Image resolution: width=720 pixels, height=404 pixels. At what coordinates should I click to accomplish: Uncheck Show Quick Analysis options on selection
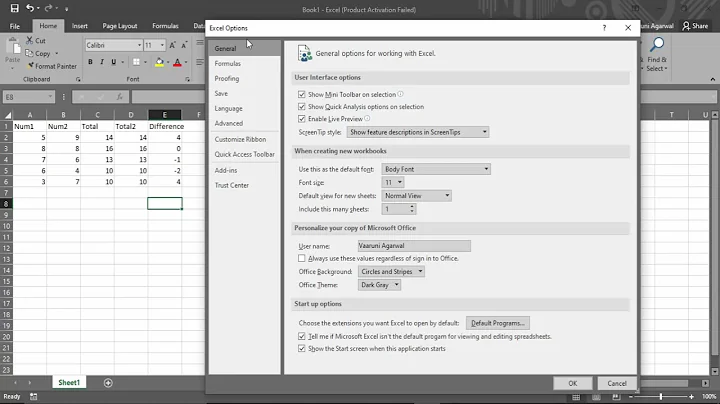coord(302,107)
